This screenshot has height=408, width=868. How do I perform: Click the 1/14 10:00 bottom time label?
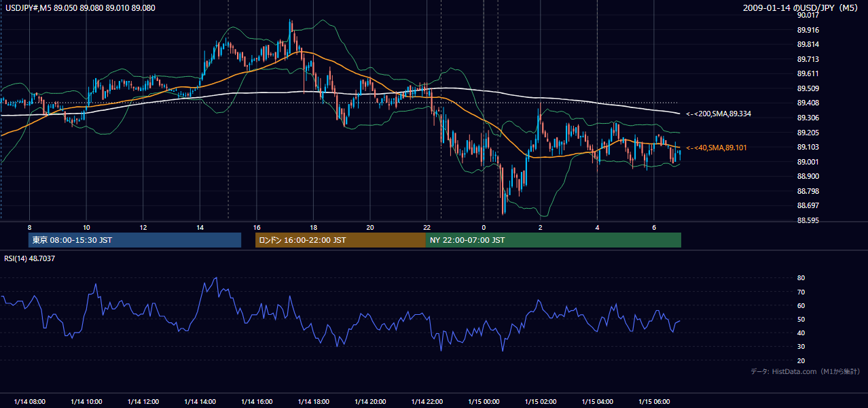click(86, 402)
